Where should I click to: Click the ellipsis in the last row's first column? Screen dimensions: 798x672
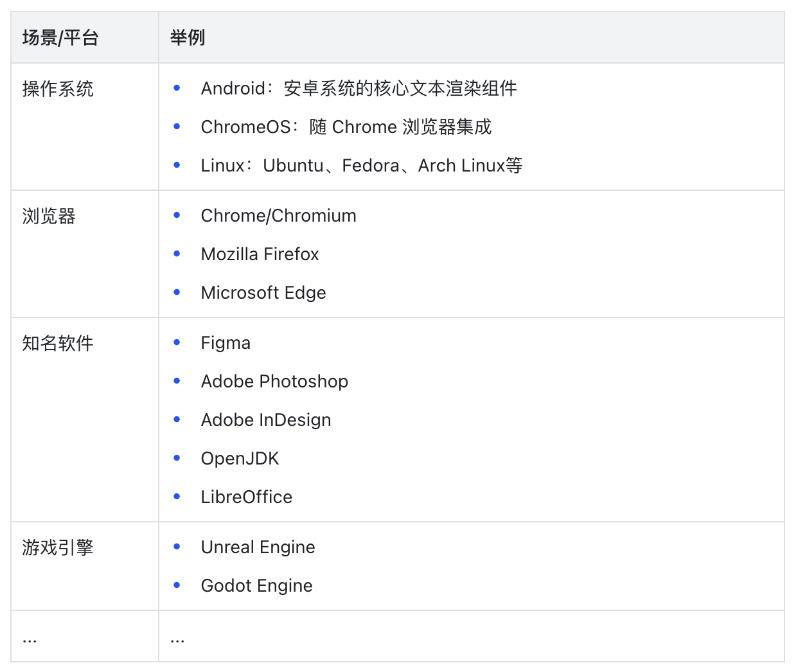coord(30,639)
